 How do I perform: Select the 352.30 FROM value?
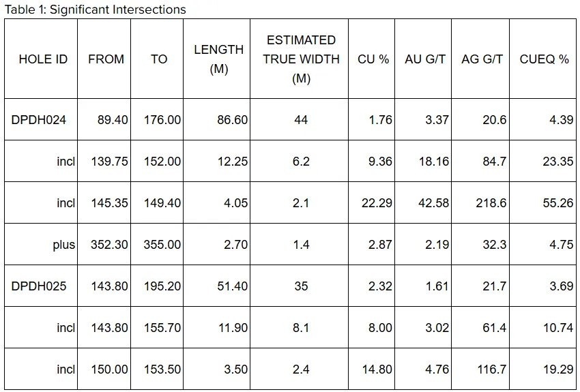pyautogui.click(x=109, y=245)
